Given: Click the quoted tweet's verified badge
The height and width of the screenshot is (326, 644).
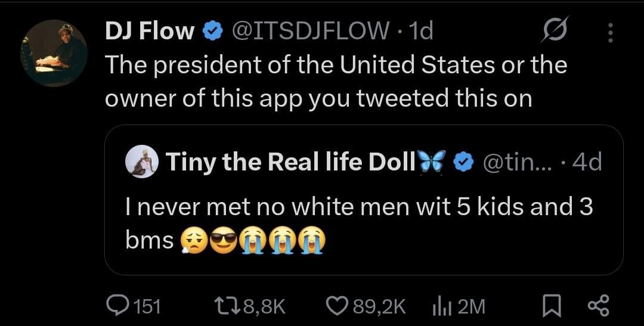Looking at the screenshot, I should point(465,162).
